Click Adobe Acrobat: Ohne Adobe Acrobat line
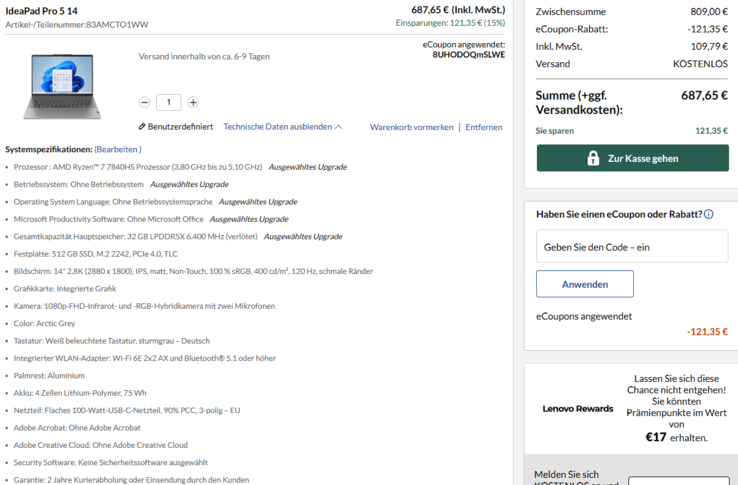Viewport: 738px width, 485px height. coord(77,428)
